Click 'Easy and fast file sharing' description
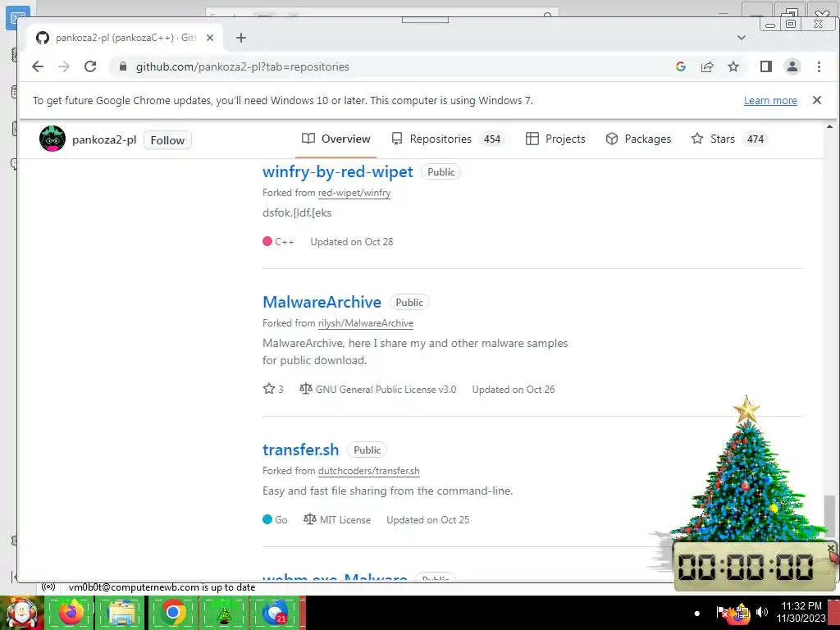840x630 pixels. (387, 491)
